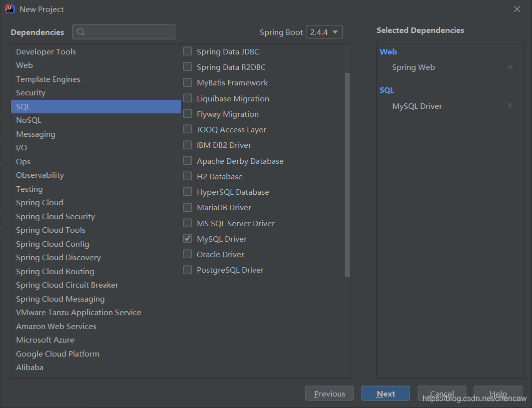
Task: Check Oracle Driver option
Action: click(x=188, y=254)
